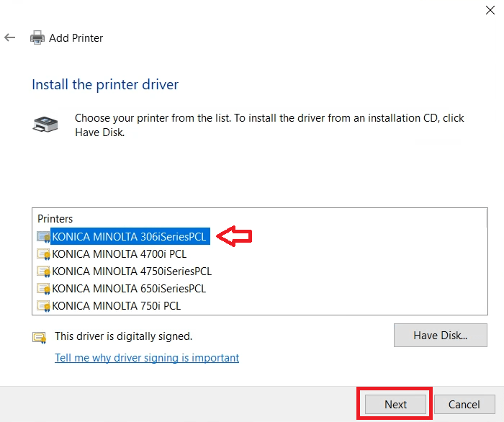Screen dimensions: 504x422
Task: Cancel the Add Printer wizard
Action: 464,404
